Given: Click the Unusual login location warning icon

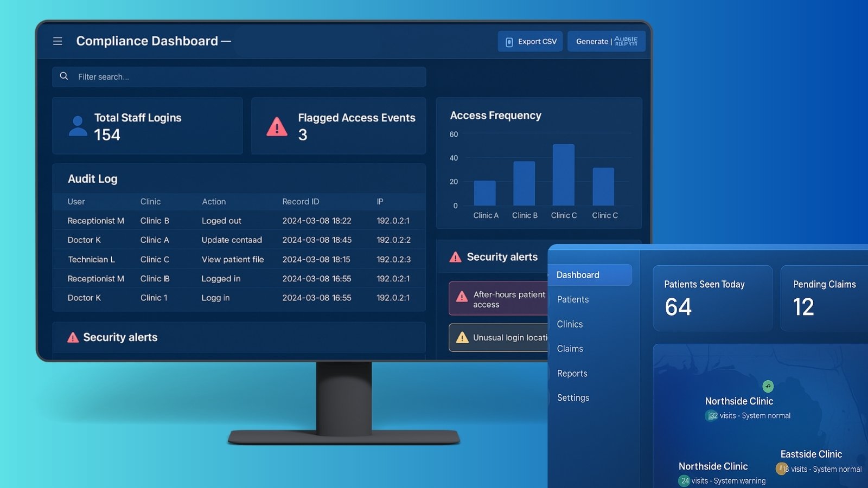Looking at the screenshot, I should point(462,338).
